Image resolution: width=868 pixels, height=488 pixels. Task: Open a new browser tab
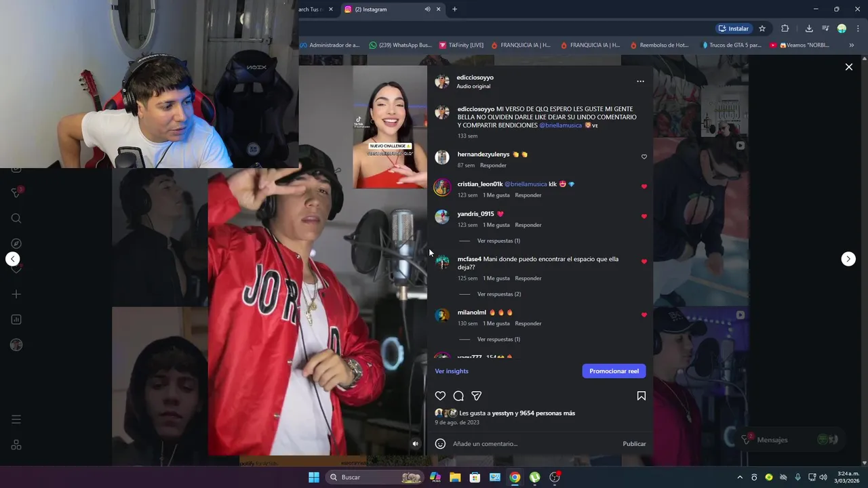click(x=454, y=9)
